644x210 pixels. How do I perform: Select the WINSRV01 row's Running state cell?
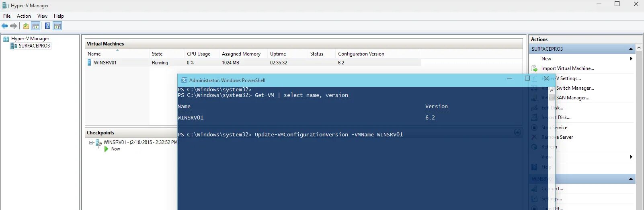point(160,63)
